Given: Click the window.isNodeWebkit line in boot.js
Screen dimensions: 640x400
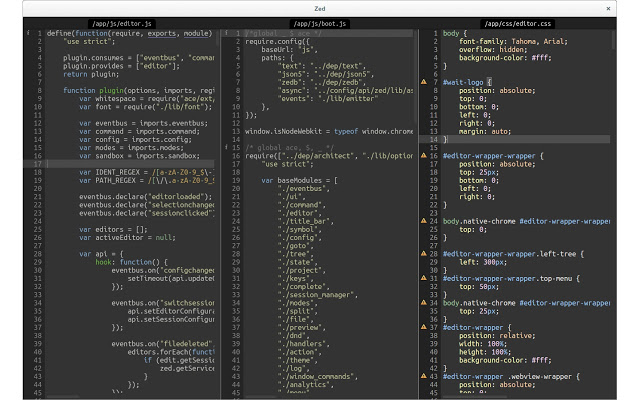Looking at the screenshot, I should [x=329, y=131].
